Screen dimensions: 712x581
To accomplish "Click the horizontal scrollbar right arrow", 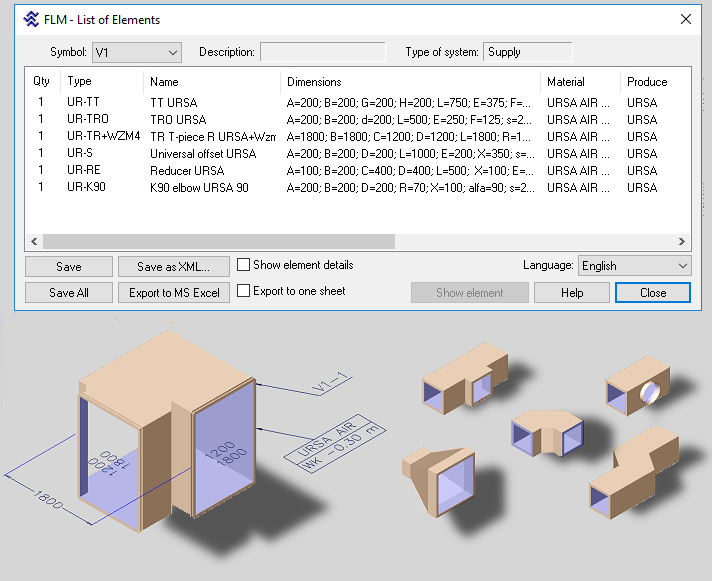I will 682,241.
